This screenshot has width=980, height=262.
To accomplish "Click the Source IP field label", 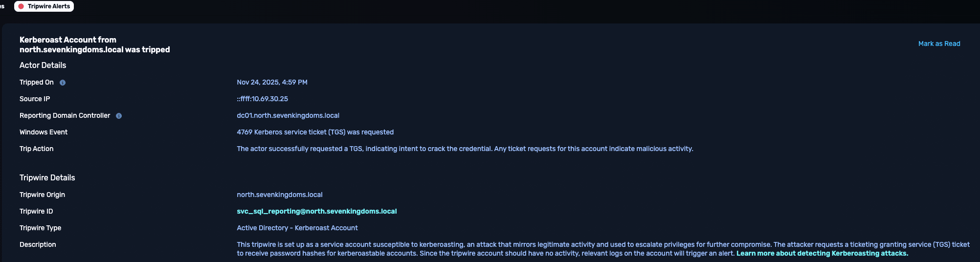I will point(35,99).
